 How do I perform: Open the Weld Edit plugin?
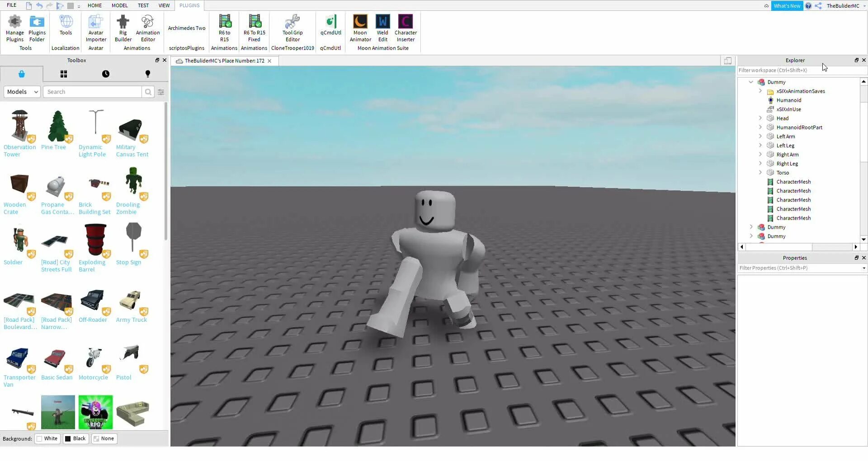click(x=383, y=28)
